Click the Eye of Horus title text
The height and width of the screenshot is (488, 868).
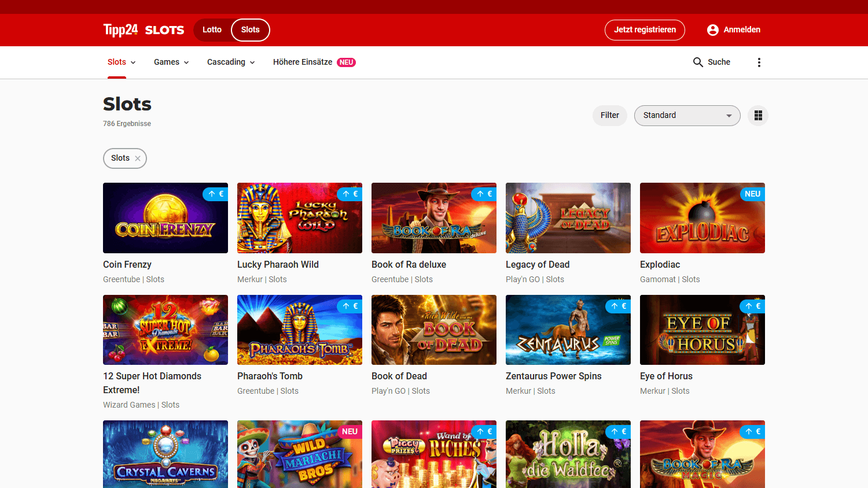click(x=666, y=376)
